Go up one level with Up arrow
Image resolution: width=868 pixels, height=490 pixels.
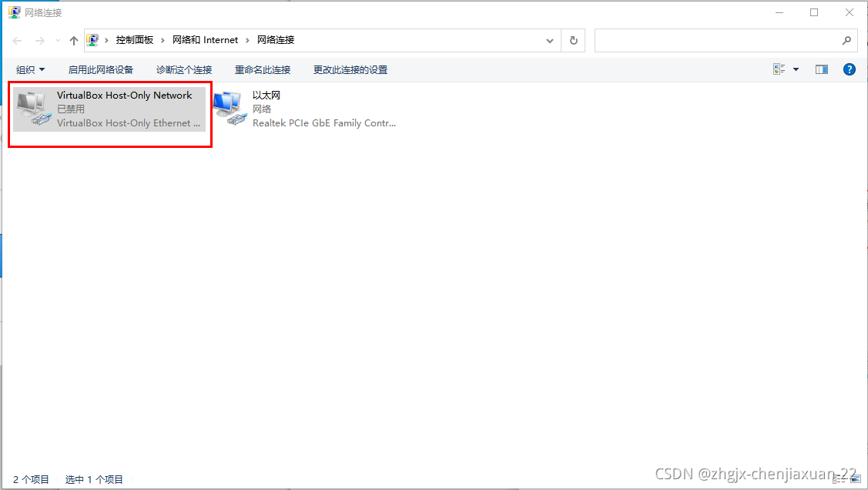(74, 40)
